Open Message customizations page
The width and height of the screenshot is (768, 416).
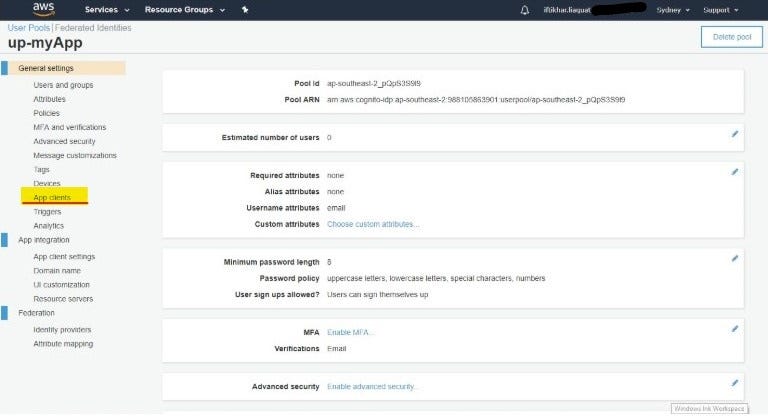coord(75,155)
